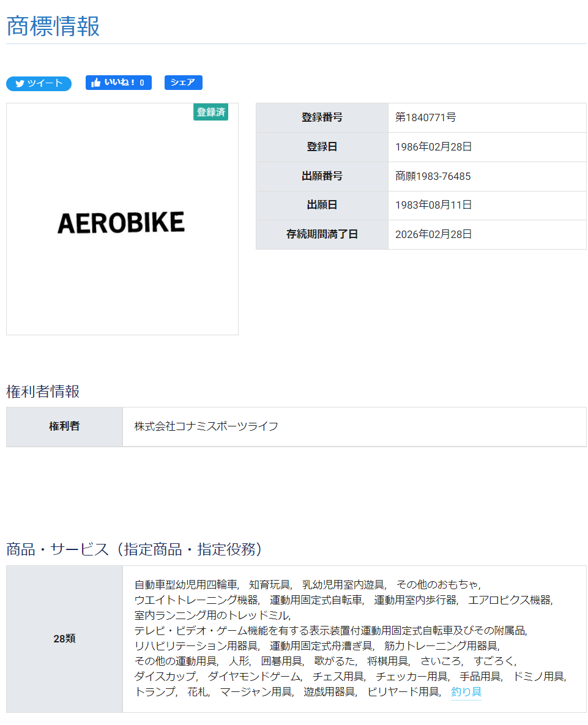Click 筋力トレーニング用器具 in goods list
Viewport: 588px width, 725px height.
(x=441, y=646)
